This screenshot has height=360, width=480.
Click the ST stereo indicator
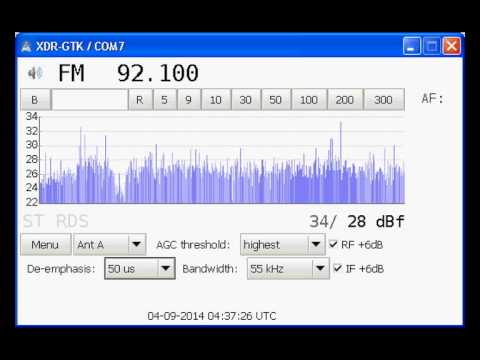pyautogui.click(x=33, y=221)
